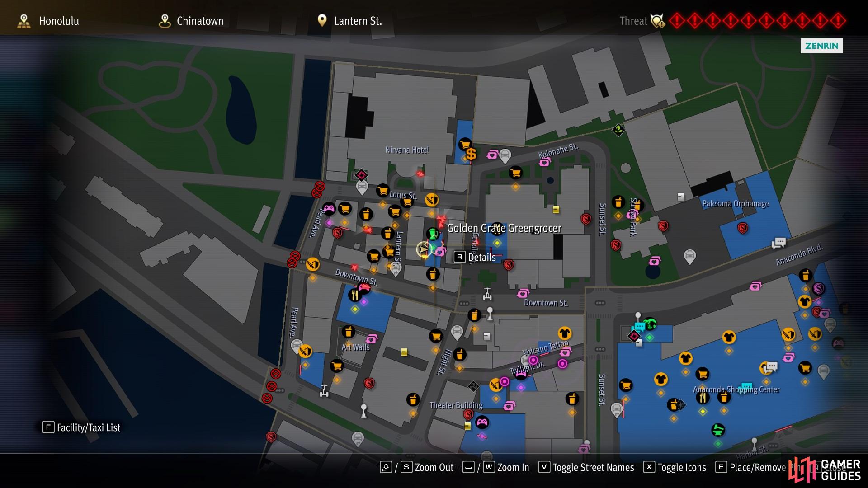Viewport: 868px width, 488px height.
Task: Click the green creature icon beside cyan chat bubble
Action: (650, 324)
